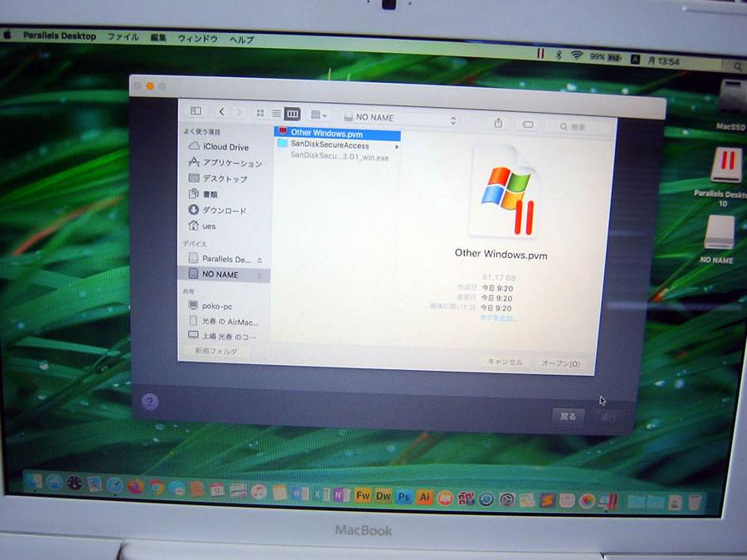Go back with the left chevron
This screenshot has width=747, height=560.
pyautogui.click(x=222, y=112)
